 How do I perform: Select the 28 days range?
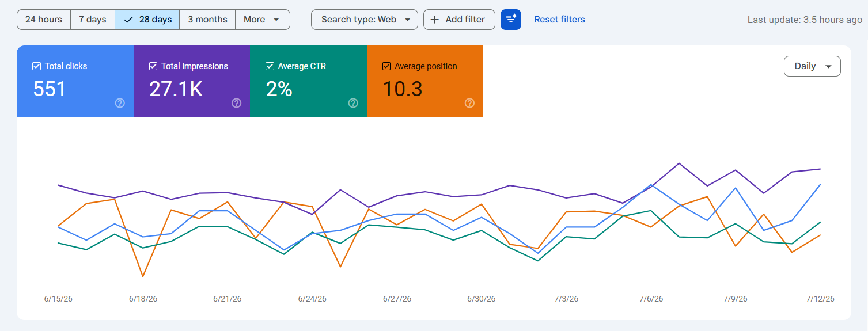pos(147,20)
